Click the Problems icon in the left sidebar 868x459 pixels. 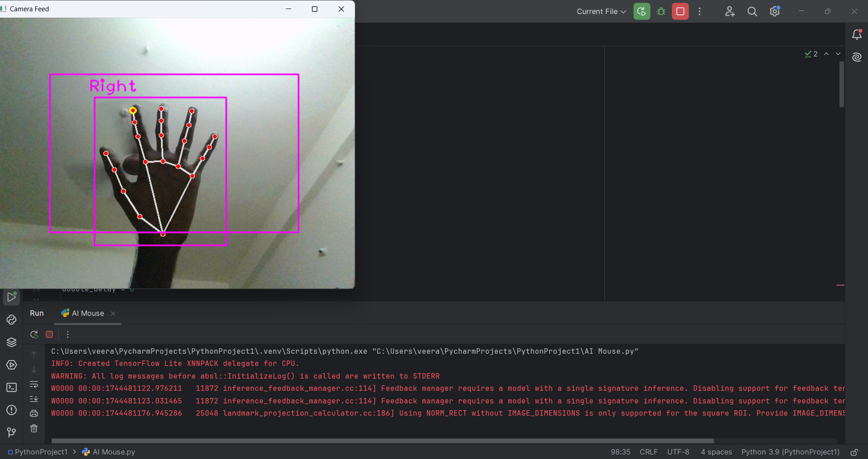point(11,410)
